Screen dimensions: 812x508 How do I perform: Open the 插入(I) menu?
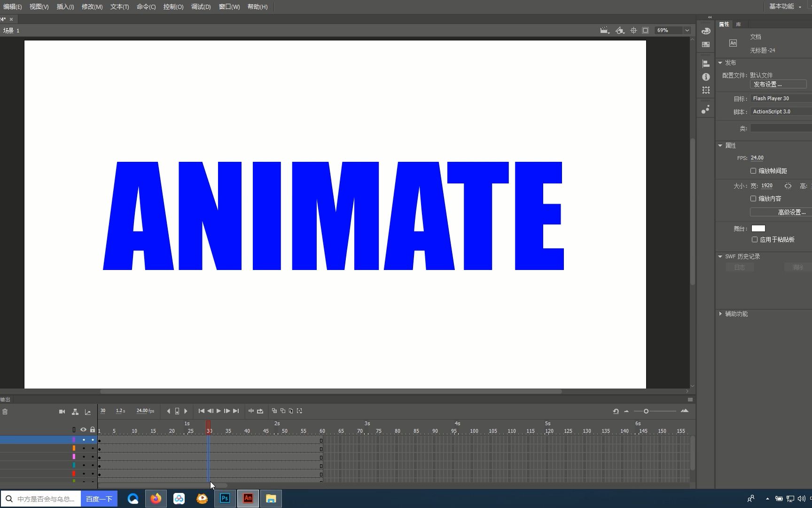[65, 7]
